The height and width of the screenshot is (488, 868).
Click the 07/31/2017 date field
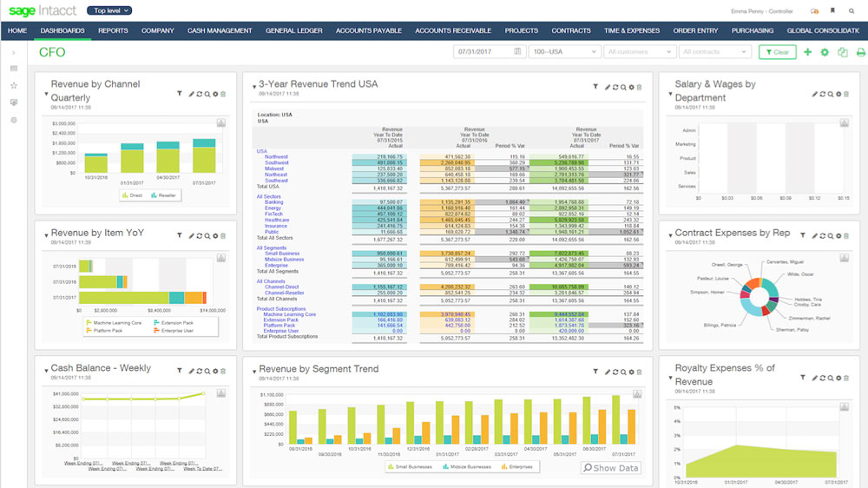tap(490, 52)
